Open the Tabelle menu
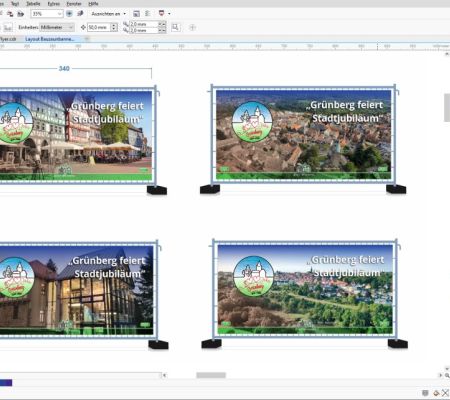Viewport: 450px width, 400px height. 33,3
